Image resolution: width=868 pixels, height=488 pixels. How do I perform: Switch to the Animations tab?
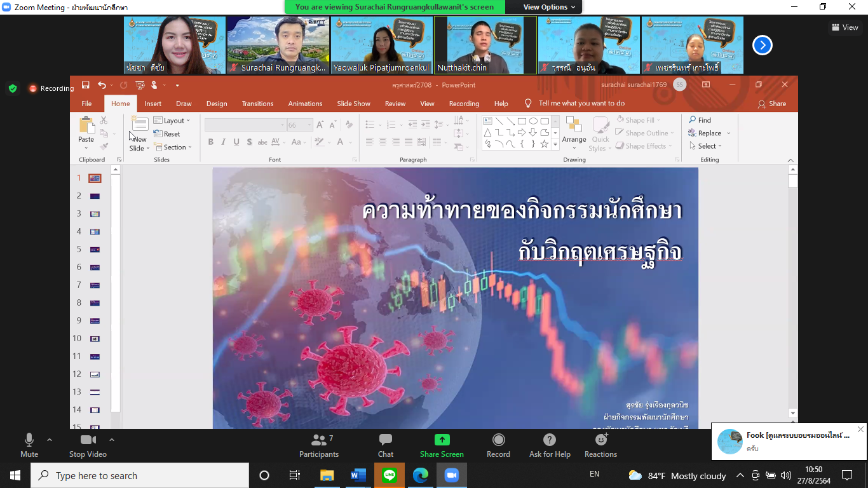click(305, 104)
